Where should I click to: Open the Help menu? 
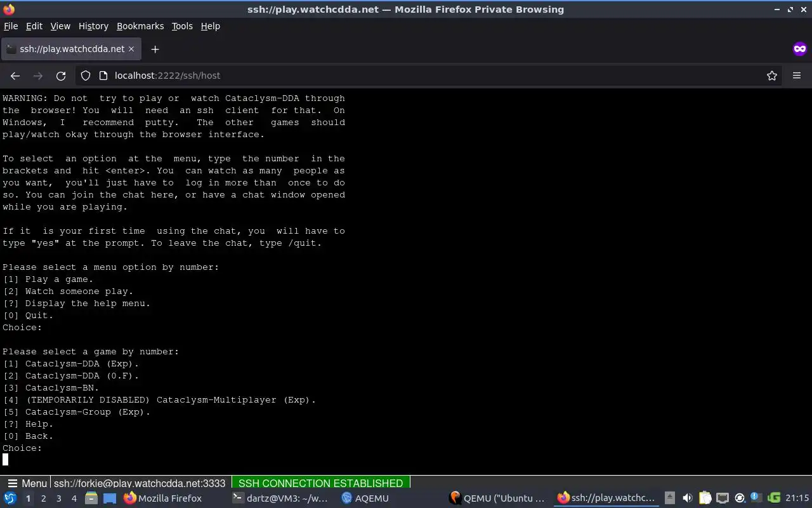(x=210, y=26)
